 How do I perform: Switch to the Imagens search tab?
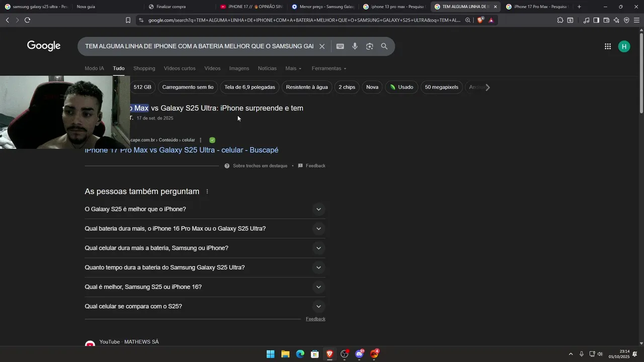pos(239,68)
